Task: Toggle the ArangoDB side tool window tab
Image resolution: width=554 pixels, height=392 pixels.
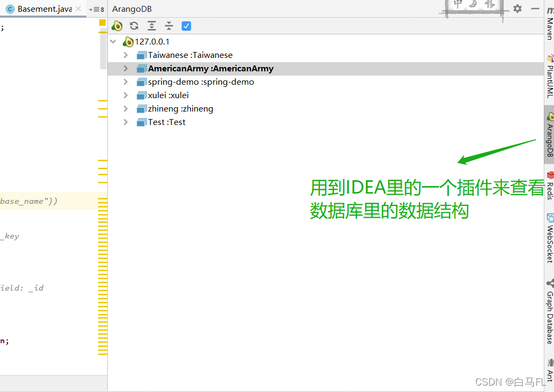Action: 549,135
